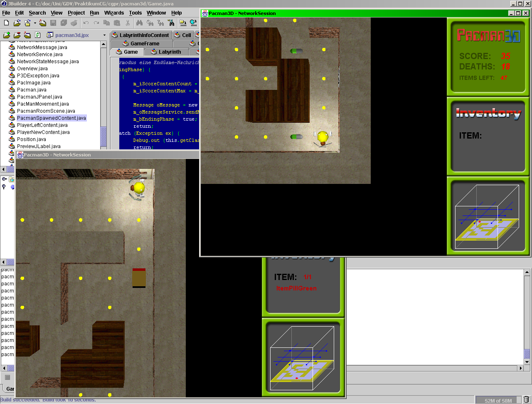Click the project tree scroll-up arrow
This screenshot has width=532, height=404.
[103, 45]
